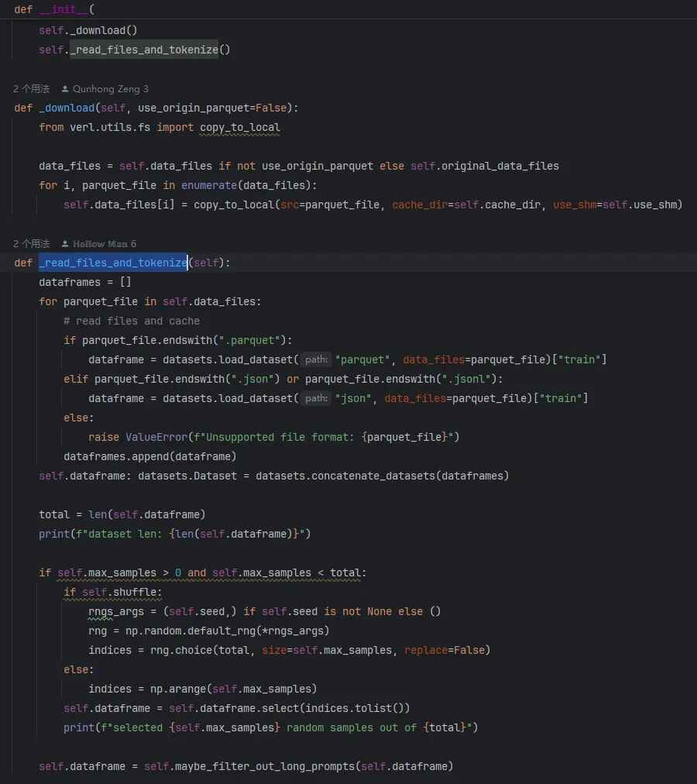Viewport: 697px width, 784px height.
Task: Click 'concatenate_datasets' method call
Action: (373, 476)
